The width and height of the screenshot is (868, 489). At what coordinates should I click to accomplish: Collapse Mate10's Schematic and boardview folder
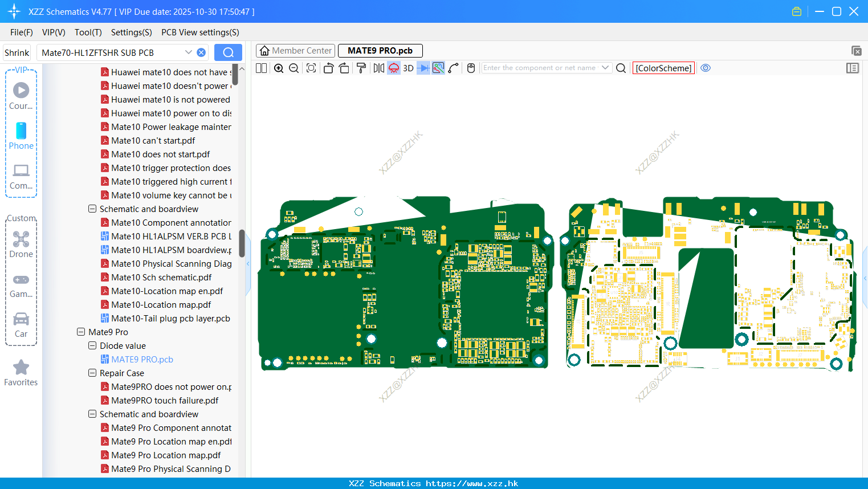(x=92, y=209)
